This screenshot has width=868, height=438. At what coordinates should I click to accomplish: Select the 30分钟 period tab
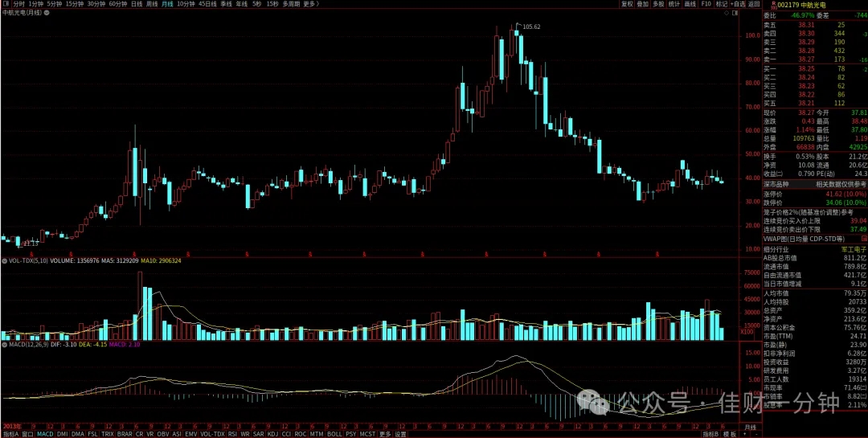(x=96, y=4)
